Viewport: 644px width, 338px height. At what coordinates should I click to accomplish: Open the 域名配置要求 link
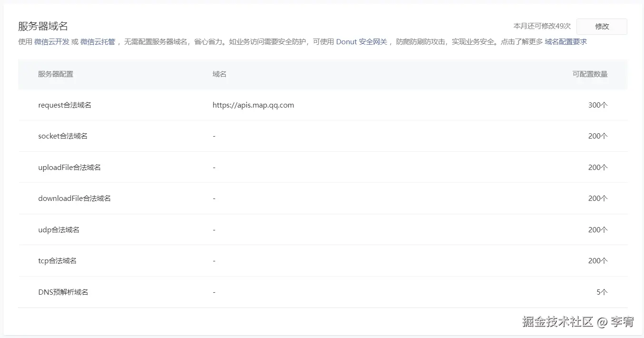566,42
